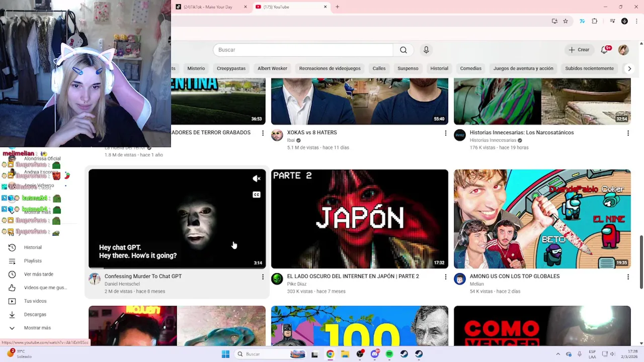Open the Windows Start button
Screen dimensions: 644x362
[225, 354]
